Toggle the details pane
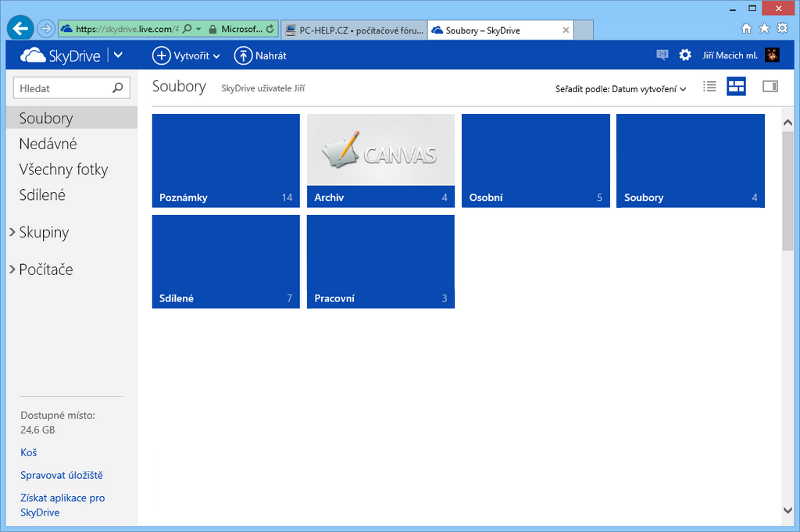This screenshot has height=532, width=800. [x=770, y=87]
